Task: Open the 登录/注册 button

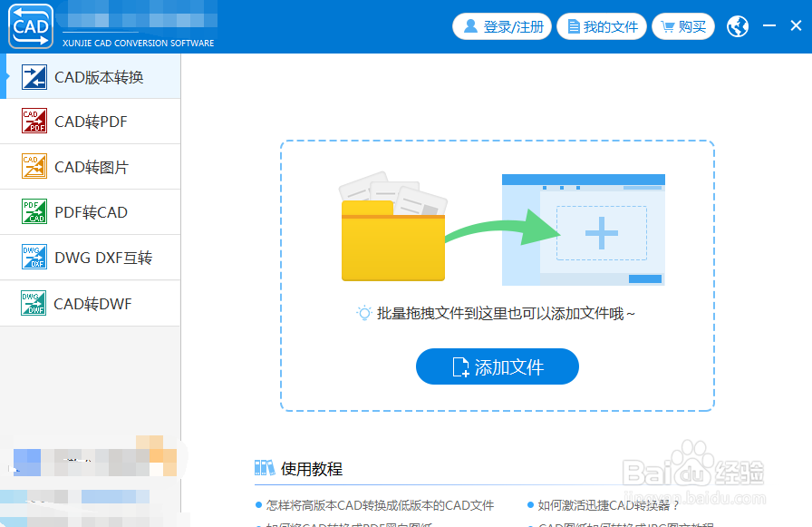Action: click(501, 26)
